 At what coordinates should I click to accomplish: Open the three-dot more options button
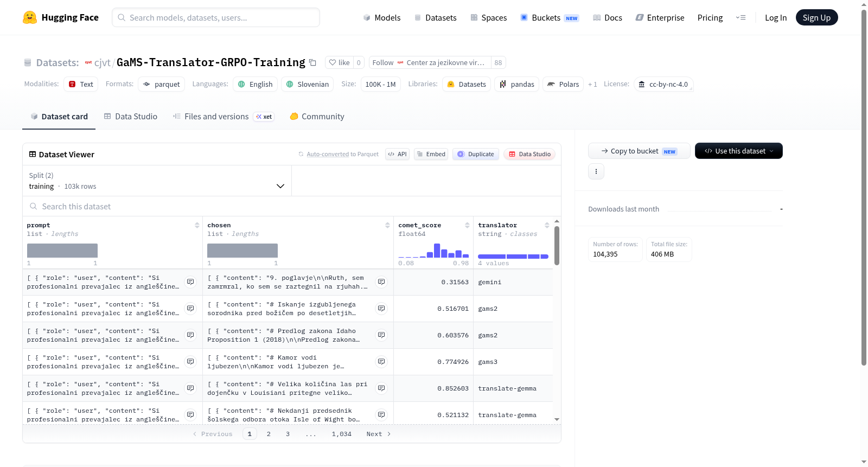click(596, 171)
